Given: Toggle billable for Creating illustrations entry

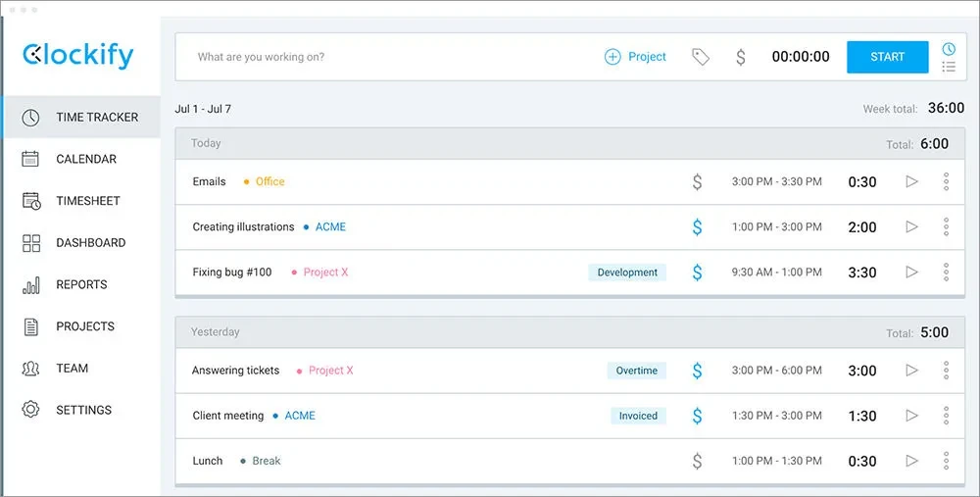Looking at the screenshot, I should tap(697, 226).
